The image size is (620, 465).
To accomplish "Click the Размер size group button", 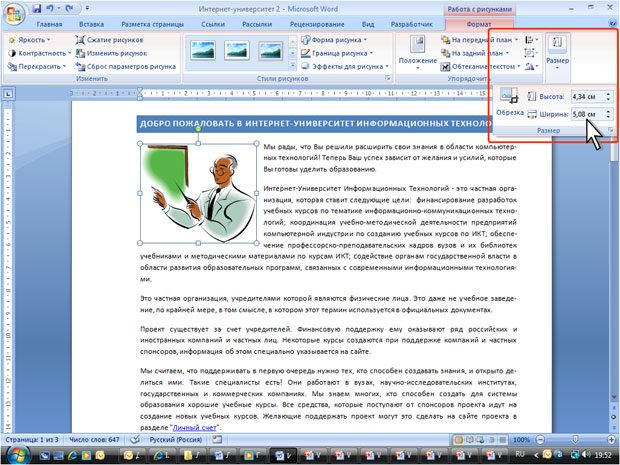I will pyautogui.click(x=558, y=53).
